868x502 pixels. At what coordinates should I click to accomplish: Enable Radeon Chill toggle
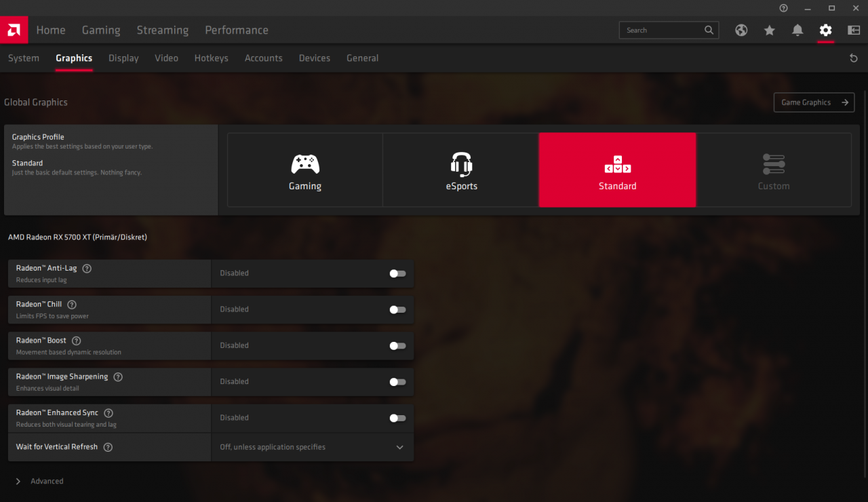397,309
